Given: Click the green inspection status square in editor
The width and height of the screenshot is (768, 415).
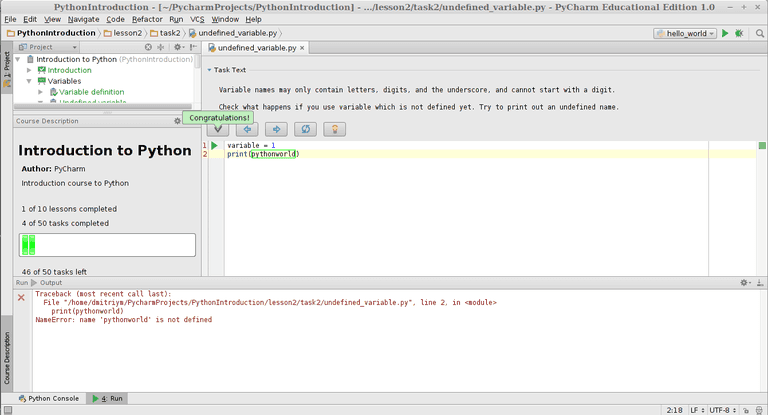Looking at the screenshot, I should [762, 146].
